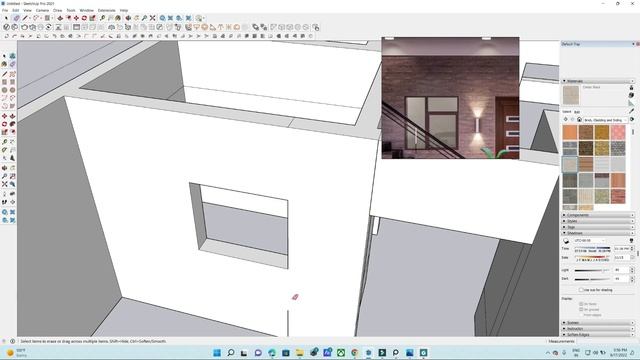This screenshot has height=360, width=640.
Task: Open Windows Start menu on taskbar
Action: (x=217, y=353)
